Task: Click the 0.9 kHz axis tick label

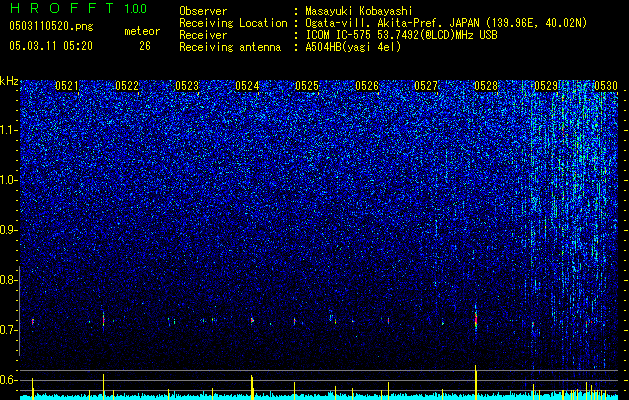Action: pyautogui.click(x=9, y=230)
